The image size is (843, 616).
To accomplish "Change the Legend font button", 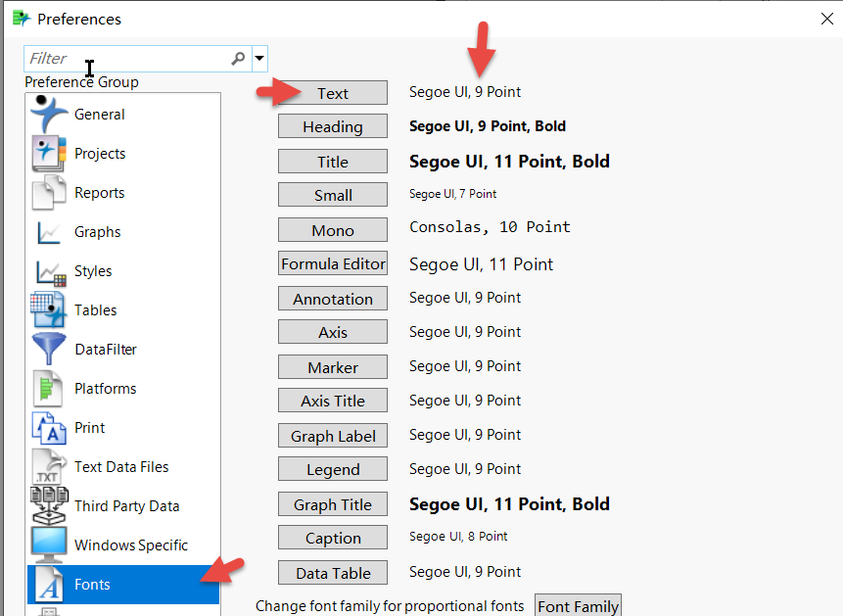I will click(x=333, y=469).
